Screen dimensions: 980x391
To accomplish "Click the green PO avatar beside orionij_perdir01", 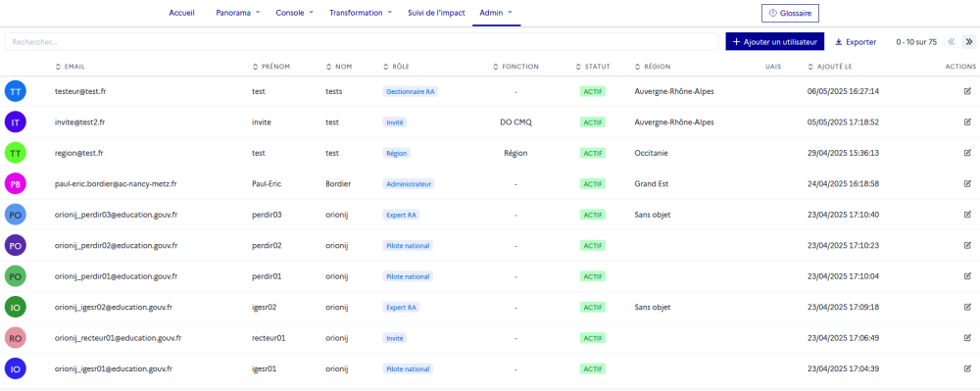I will 15,276.
